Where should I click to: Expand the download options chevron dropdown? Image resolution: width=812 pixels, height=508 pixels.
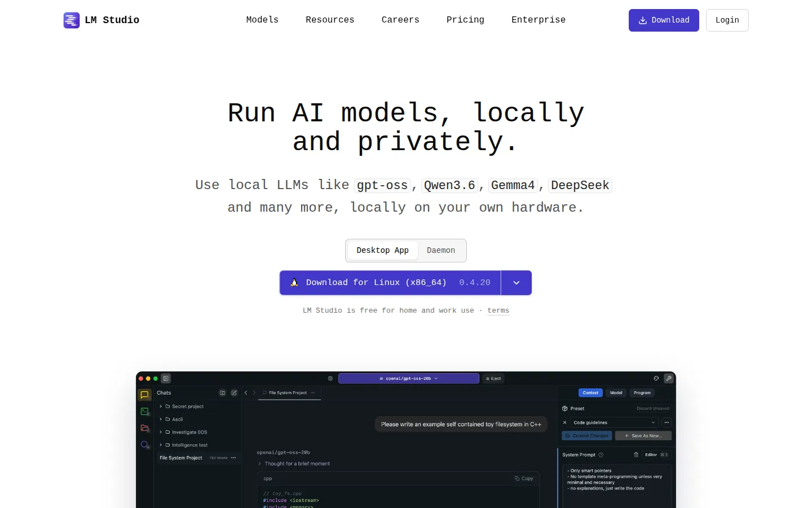coord(517,283)
